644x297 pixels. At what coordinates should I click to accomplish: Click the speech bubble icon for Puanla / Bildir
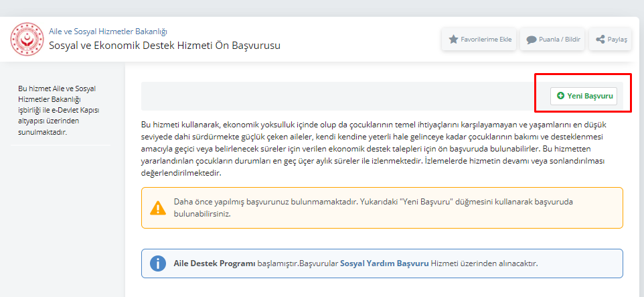point(532,40)
